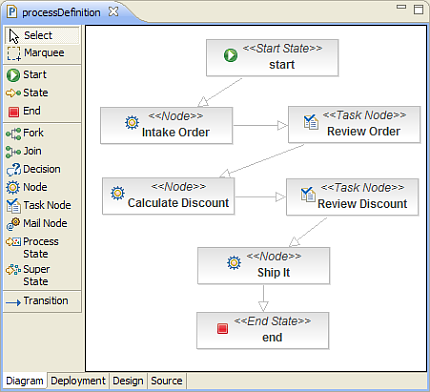Select the 'start' Start State node label
Screen dimensions: 430x392
[x=282, y=65]
